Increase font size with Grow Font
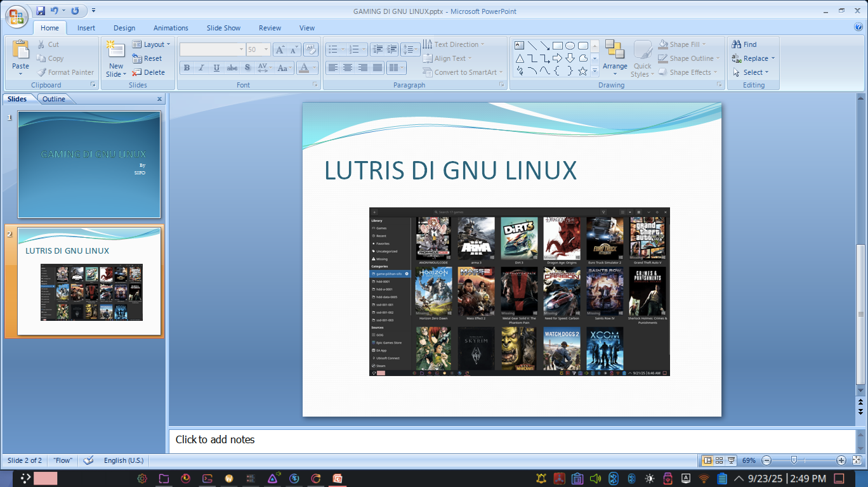868x487 pixels. tap(280, 49)
